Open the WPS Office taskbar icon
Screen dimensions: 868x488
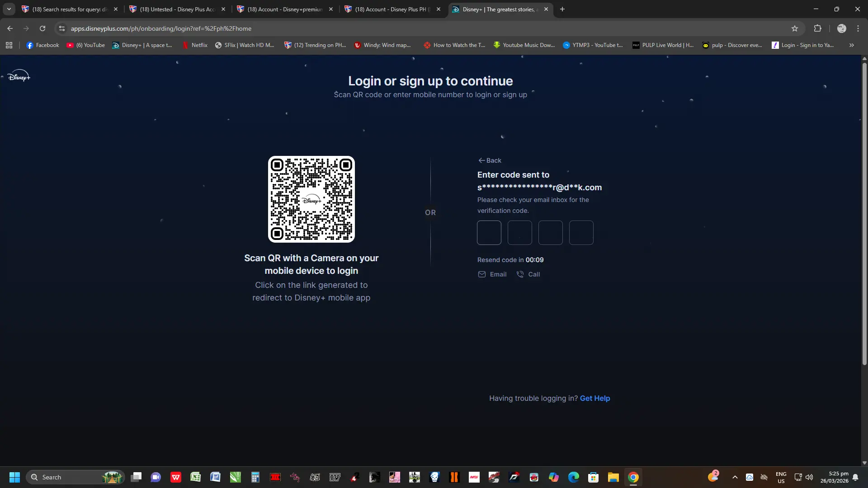176,477
